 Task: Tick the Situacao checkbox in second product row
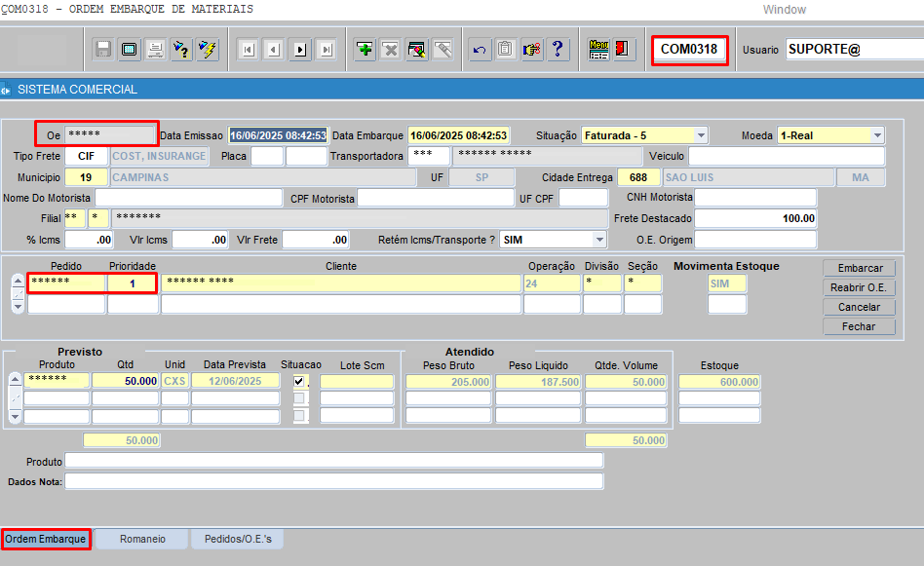tap(300, 398)
